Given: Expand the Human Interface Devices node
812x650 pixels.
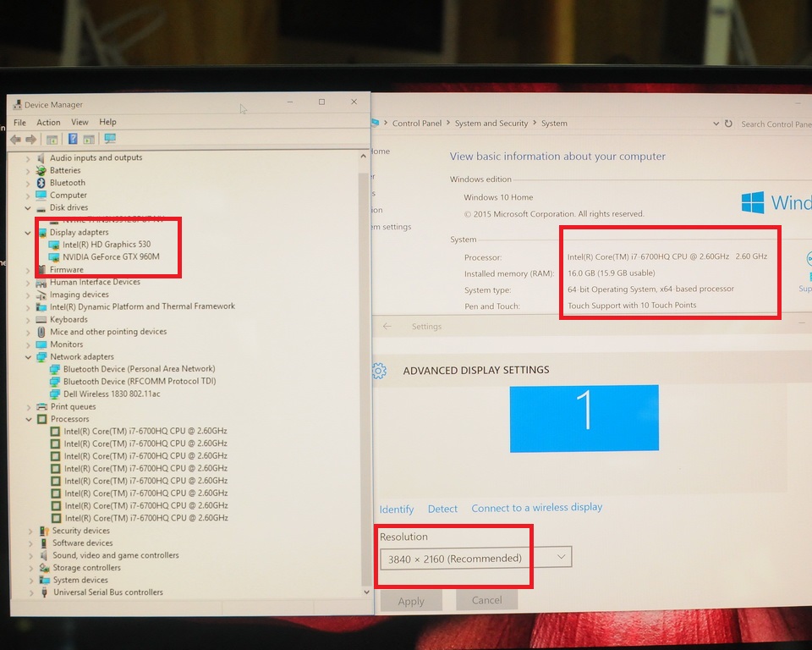Looking at the screenshot, I should click(28, 283).
